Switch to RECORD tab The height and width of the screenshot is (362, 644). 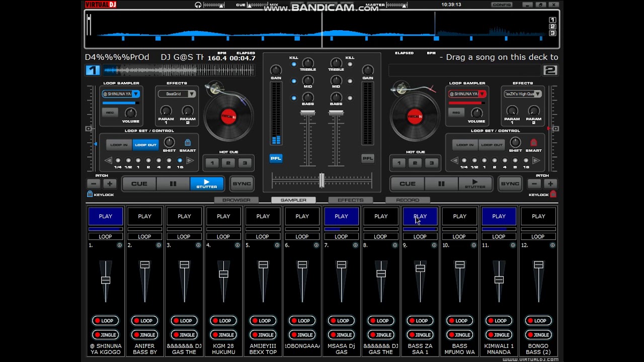pyautogui.click(x=408, y=200)
